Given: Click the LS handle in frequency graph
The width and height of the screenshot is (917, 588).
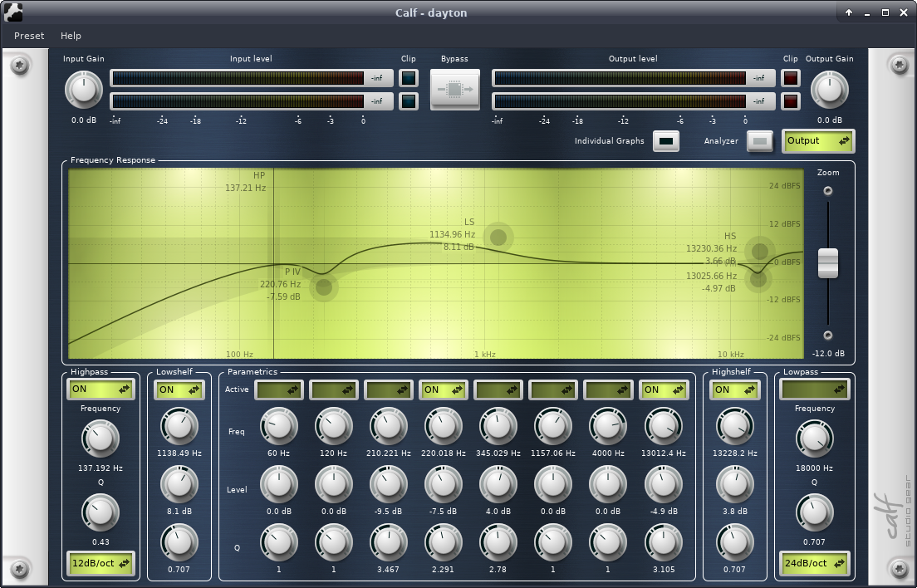Looking at the screenshot, I should click(498, 238).
